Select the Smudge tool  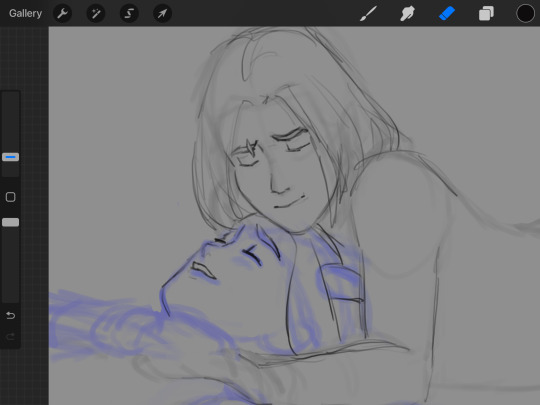[x=407, y=14]
